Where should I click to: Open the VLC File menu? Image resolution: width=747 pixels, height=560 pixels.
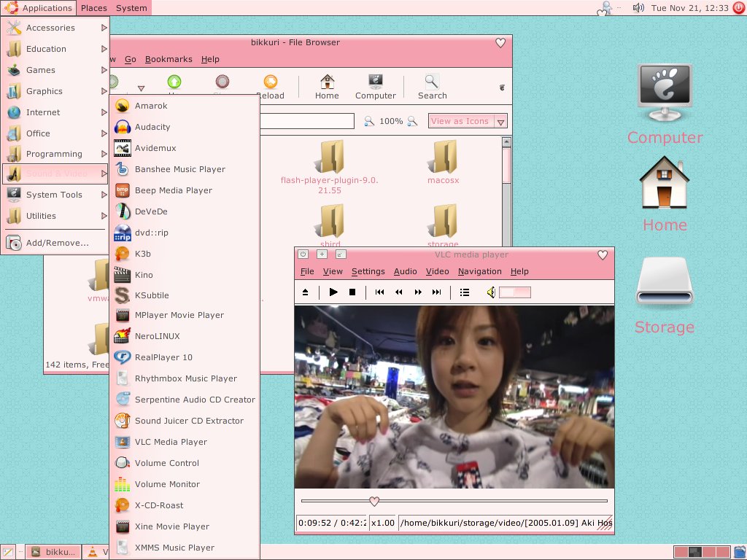pos(307,271)
